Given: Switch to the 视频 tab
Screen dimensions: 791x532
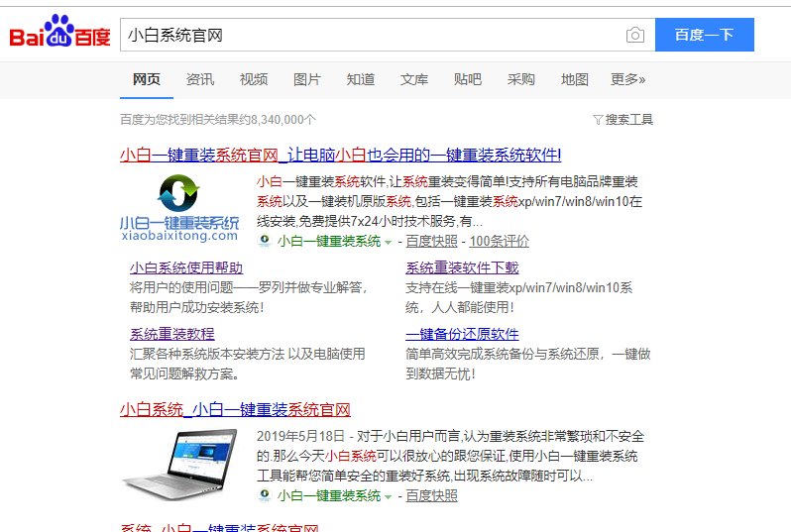Looking at the screenshot, I should (253, 79).
